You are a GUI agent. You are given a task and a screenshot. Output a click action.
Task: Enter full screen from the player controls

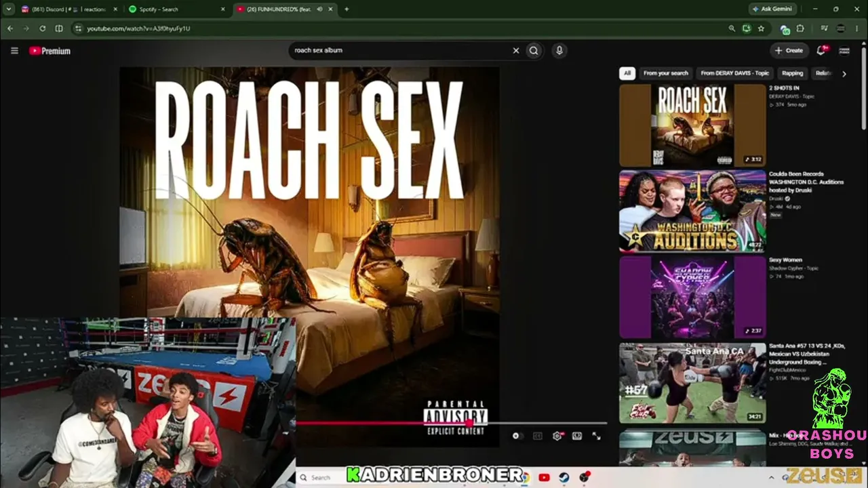[597, 436]
